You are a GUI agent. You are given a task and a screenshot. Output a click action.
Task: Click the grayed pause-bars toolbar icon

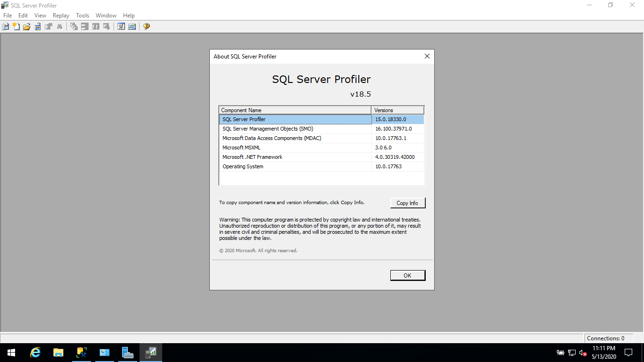point(96,26)
